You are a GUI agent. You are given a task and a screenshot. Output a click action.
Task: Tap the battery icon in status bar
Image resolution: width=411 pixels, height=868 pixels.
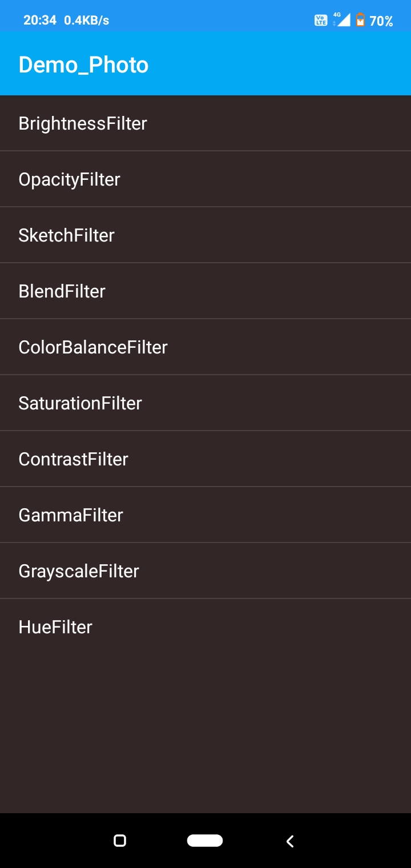(360, 21)
